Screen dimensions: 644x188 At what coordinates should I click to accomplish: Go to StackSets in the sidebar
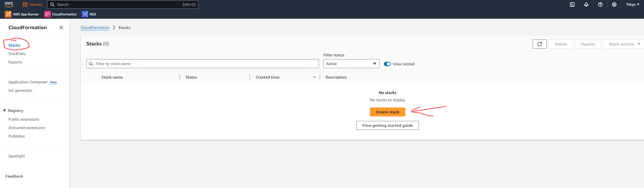[17, 54]
